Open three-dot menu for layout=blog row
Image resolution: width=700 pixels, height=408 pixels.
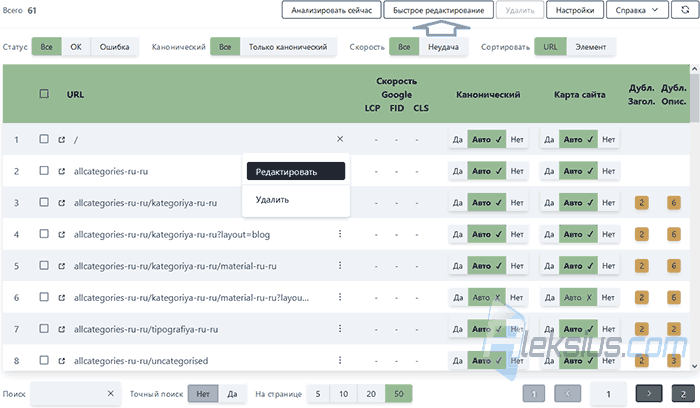pos(340,234)
